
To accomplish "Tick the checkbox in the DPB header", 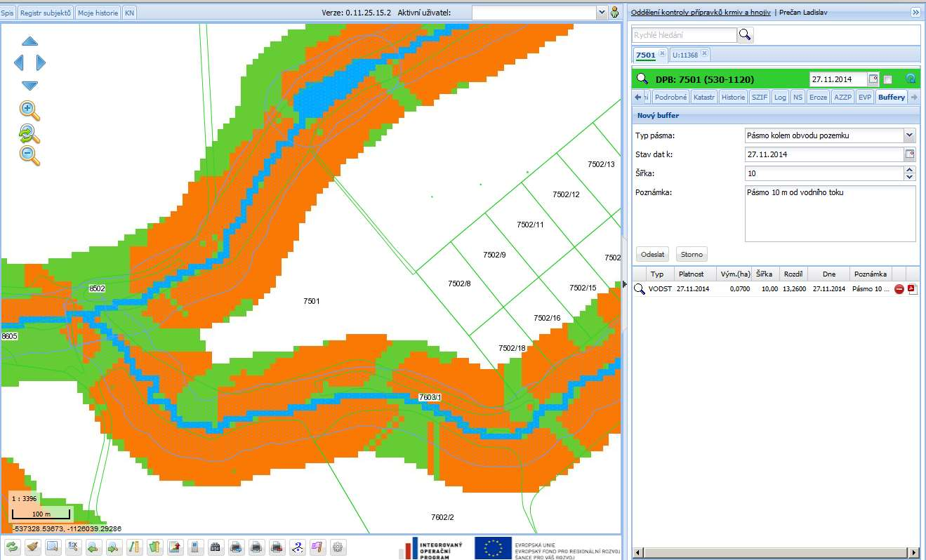I will click(x=887, y=79).
